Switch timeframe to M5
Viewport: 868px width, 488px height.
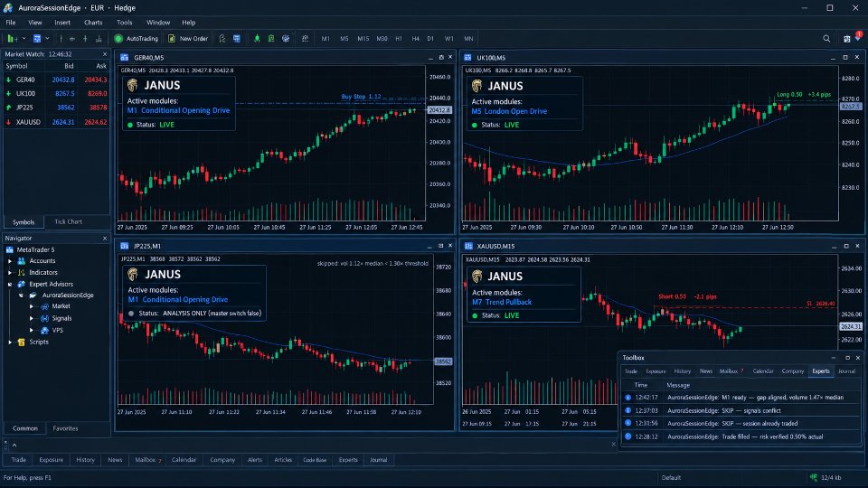pyautogui.click(x=344, y=39)
